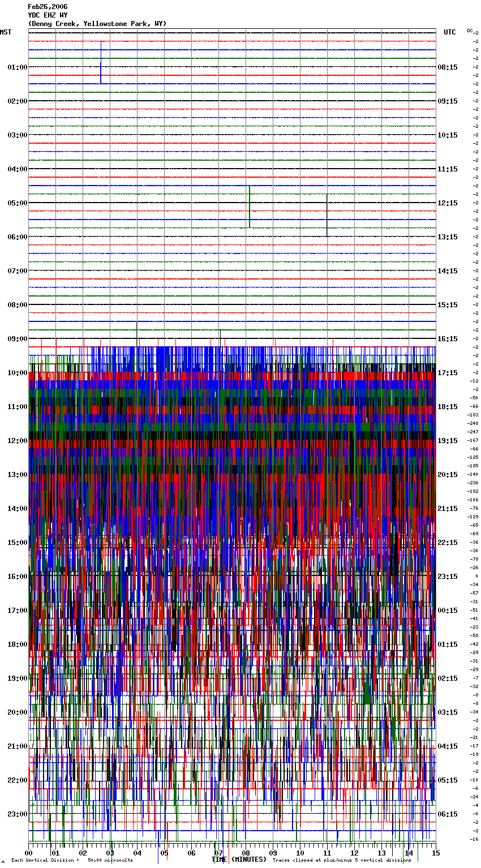The width and height of the screenshot is (481, 868).
Task: Click the minute tick label 10 on x-axis
Action: [300, 853]
